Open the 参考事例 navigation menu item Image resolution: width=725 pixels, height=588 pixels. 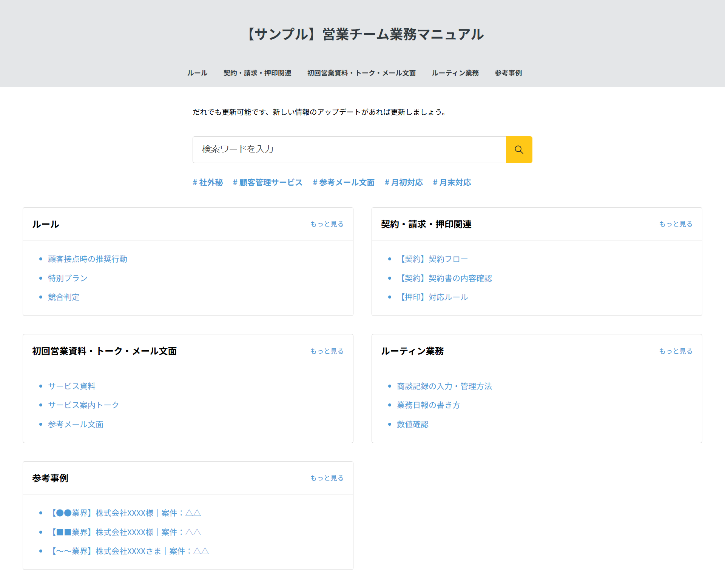[508, 73]
